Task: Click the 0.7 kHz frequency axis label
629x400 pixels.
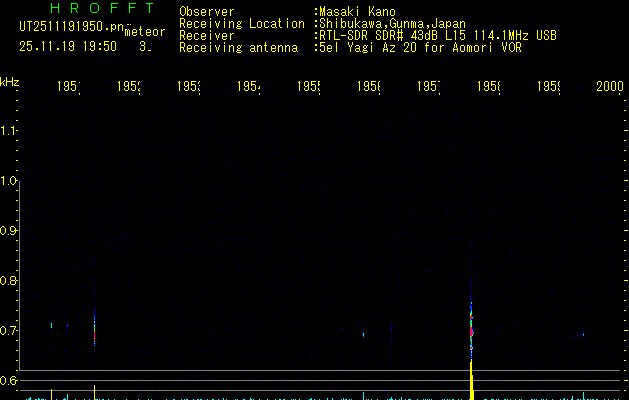Action: point(8,331)
